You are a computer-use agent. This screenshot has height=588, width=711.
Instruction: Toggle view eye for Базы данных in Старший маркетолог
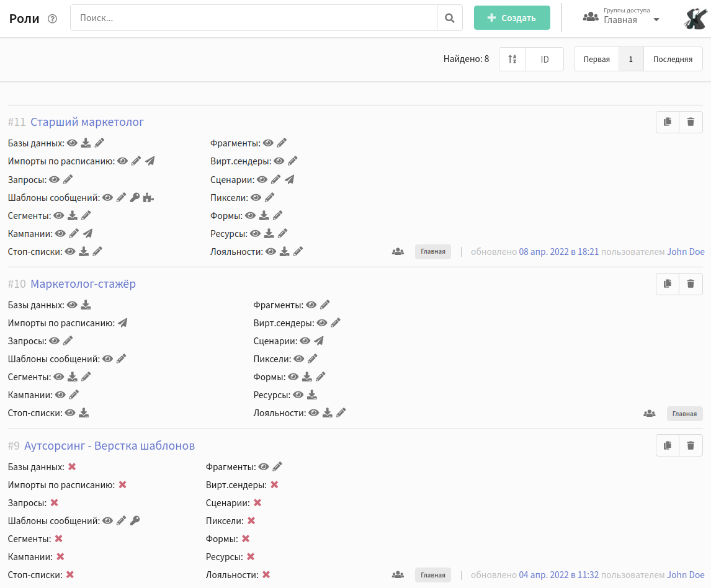[x=72, y=143]
